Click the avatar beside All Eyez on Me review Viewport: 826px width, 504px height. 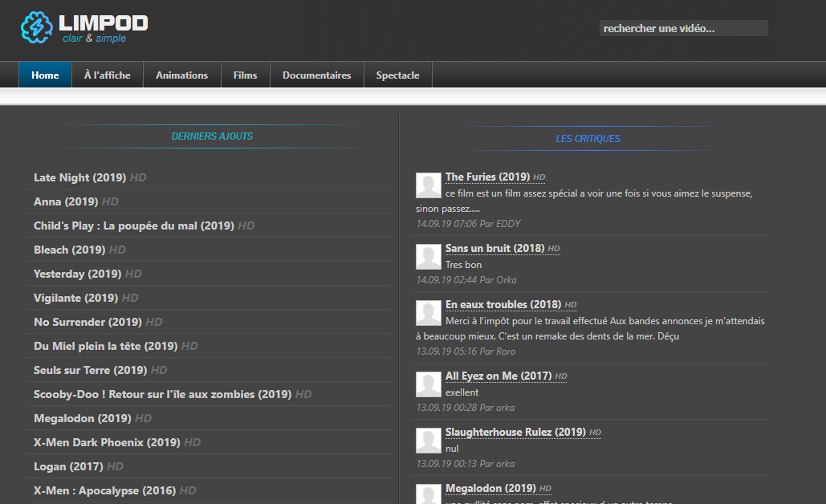coord(429,384)
